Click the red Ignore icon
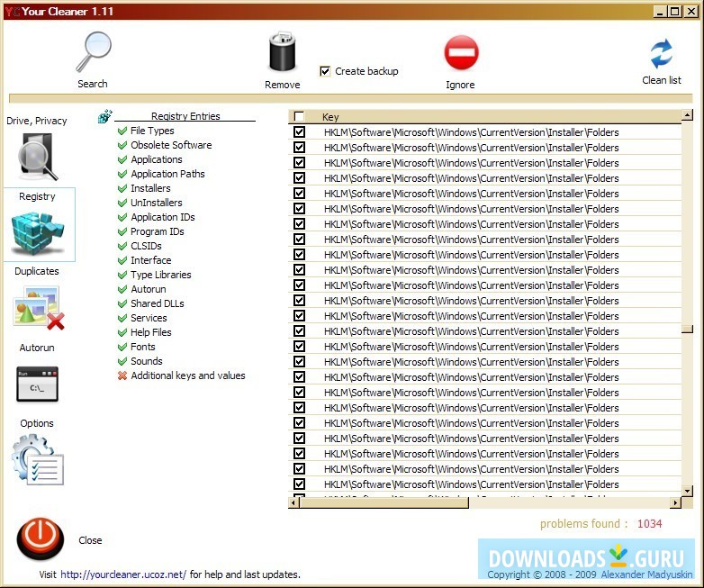This screenshot has width=704, height=588. pyautogui.click(x=461, y=52)
